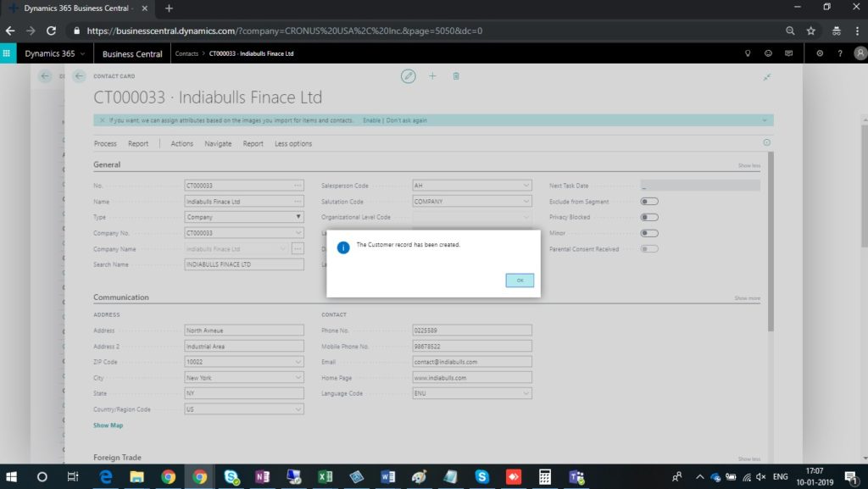
Task: Reload the page in the browser
Action: pos(51,31)
